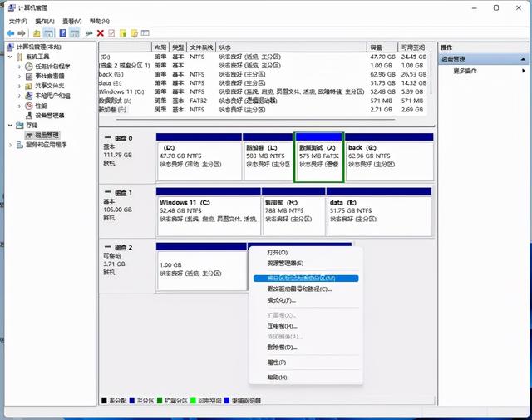Expand the 共享文件夹 tree node
The height and width of the screenshot is (420, 532).
(x=19, y=86)
